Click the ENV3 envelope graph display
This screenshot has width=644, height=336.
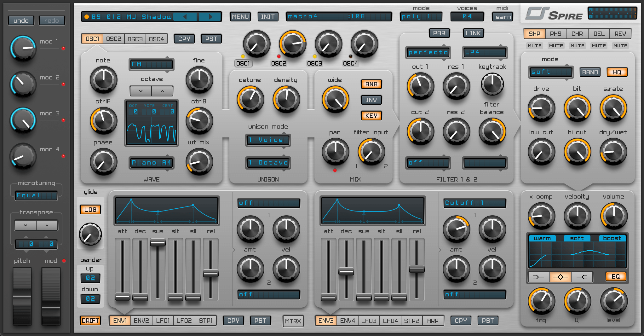pos(372,211)
